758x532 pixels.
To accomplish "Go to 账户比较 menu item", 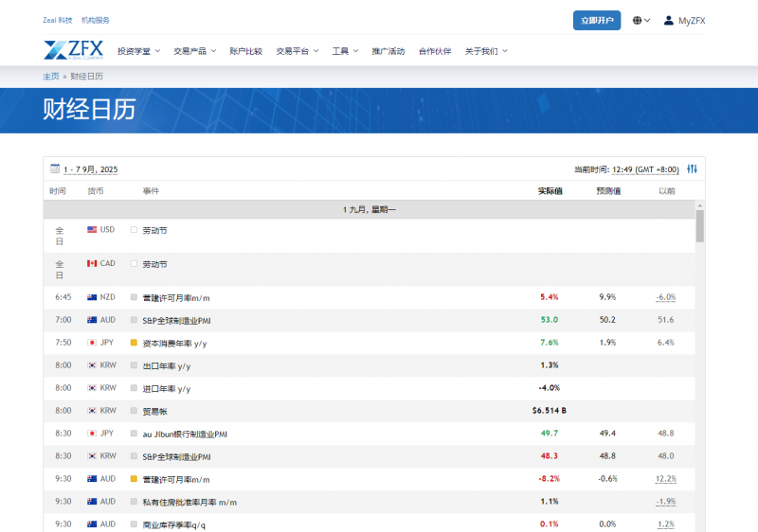I will point(245,51).
